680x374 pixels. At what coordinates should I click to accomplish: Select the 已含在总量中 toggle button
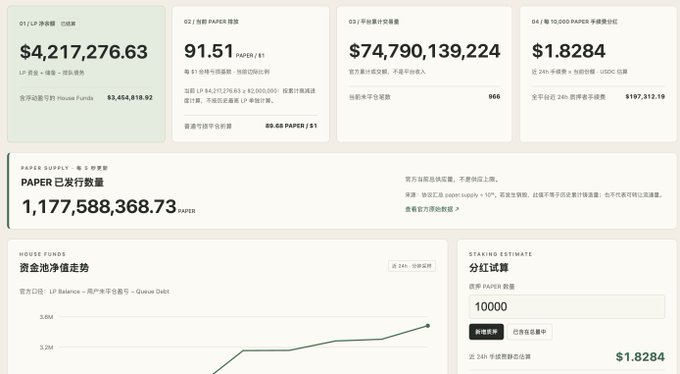tap(530, 332)
